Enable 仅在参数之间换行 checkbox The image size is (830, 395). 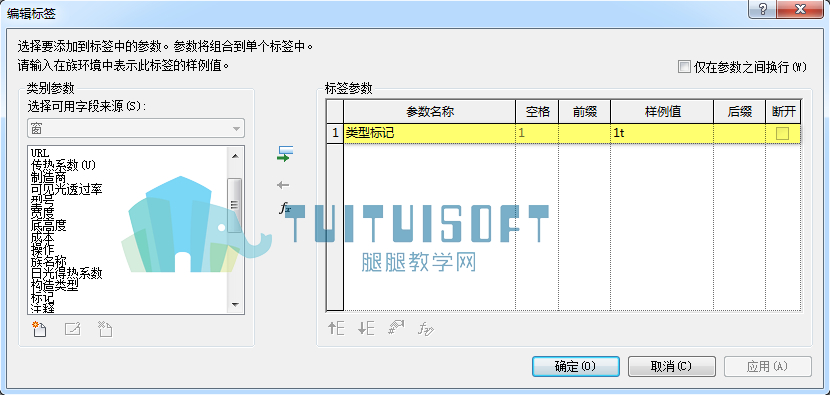(684, 67)
